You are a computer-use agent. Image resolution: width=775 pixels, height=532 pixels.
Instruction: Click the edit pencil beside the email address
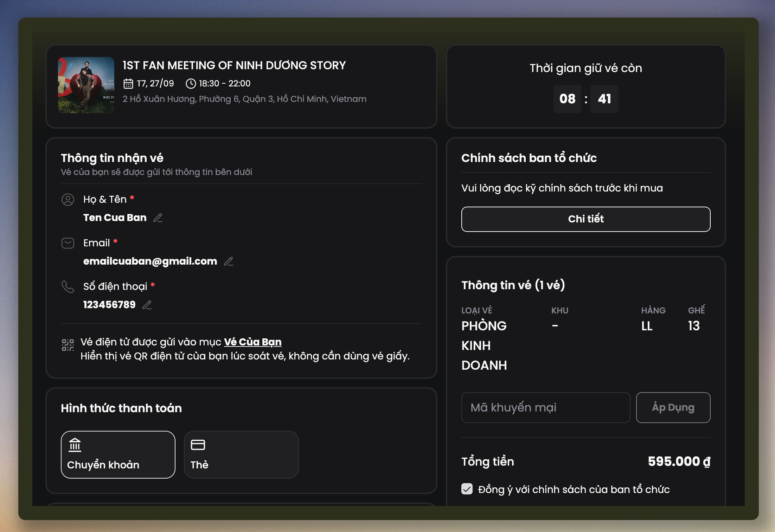pyautogui.click(x=229, y=261)
